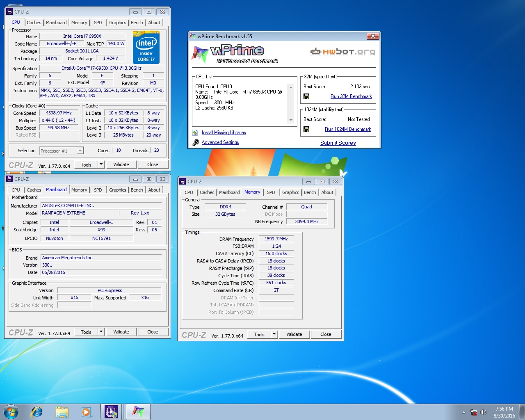Image resolution: width=525 pixels, height=420 pixels.
Task: Open Tools dropdown arrow in CPU window
Action: point(101,164)
